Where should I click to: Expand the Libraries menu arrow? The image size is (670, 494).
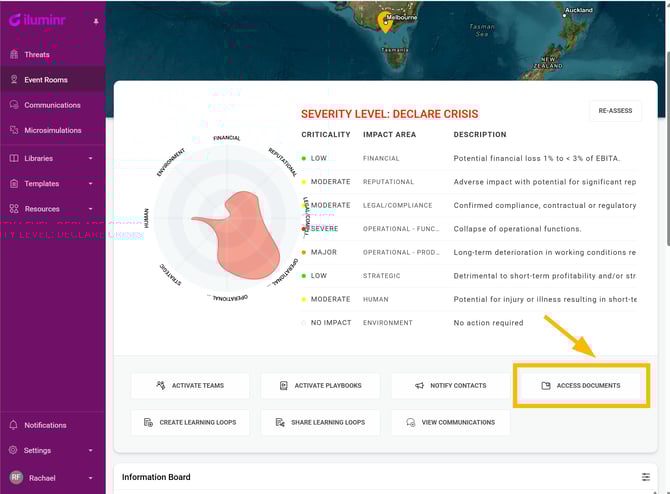(x=90, y=158)
